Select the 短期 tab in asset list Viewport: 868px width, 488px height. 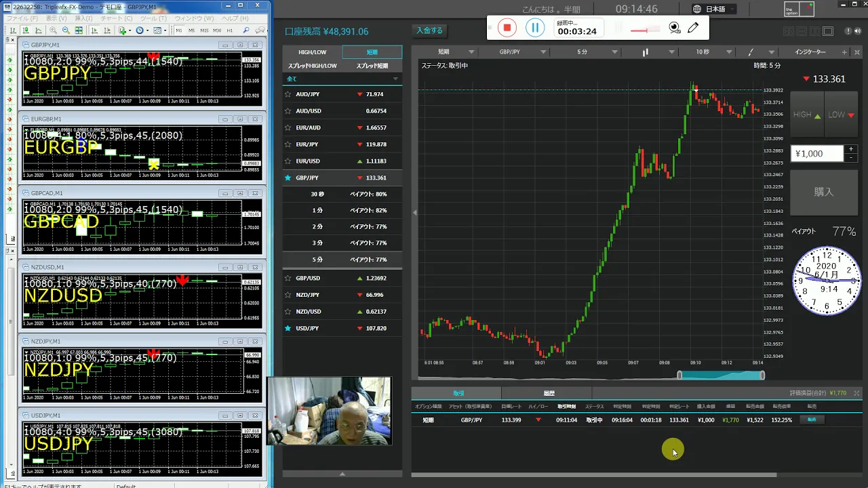coord(372,52)
